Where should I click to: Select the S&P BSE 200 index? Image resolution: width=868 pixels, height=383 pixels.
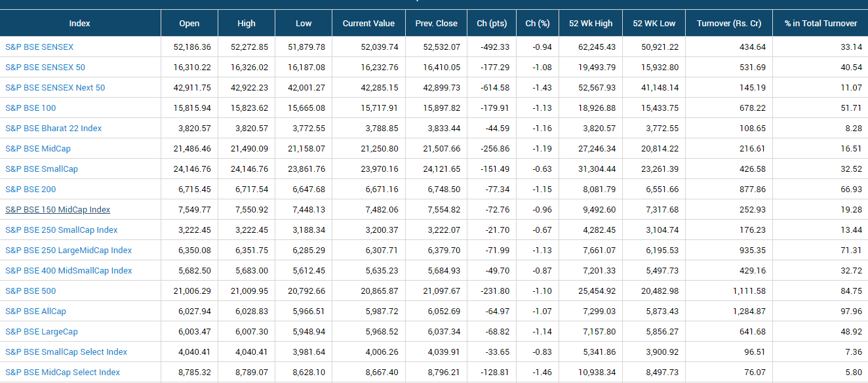pos(31,190)
